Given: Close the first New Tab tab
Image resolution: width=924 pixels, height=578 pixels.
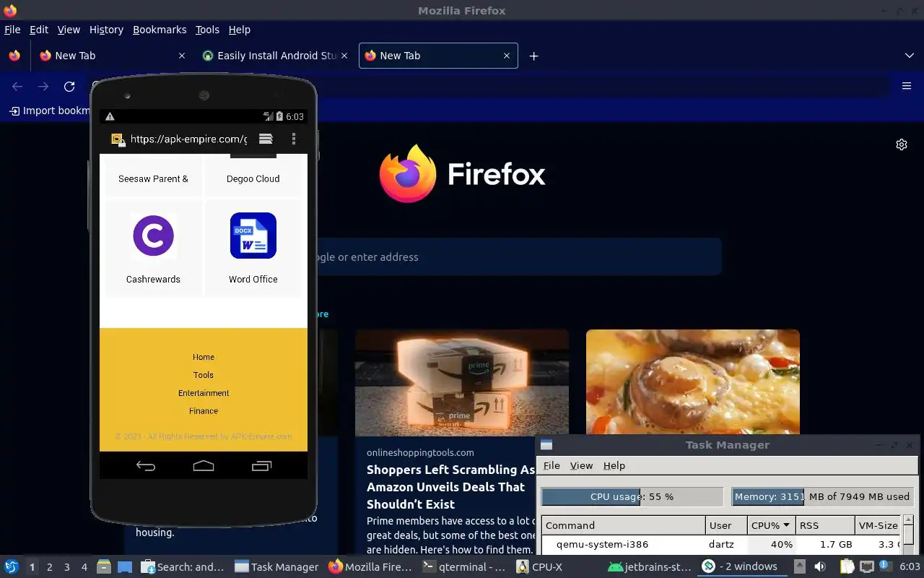Looking at the screenshot, I should click(182, 56).
